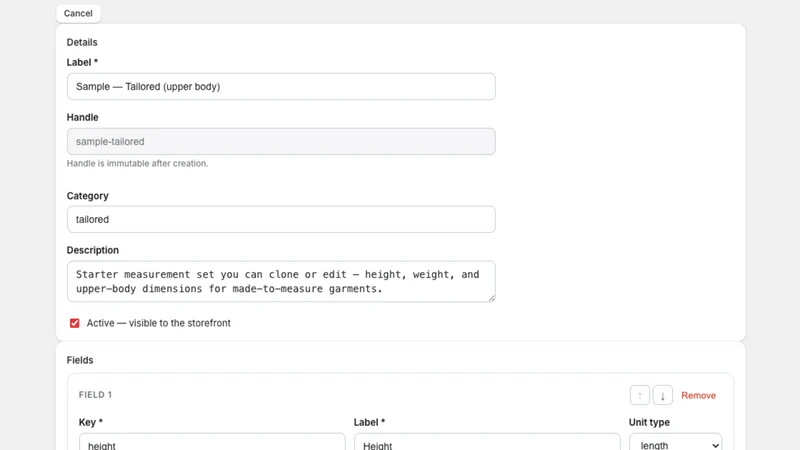The image size is (800, 450).
Task: Click into the Description text area
Action: coord(281,282)
